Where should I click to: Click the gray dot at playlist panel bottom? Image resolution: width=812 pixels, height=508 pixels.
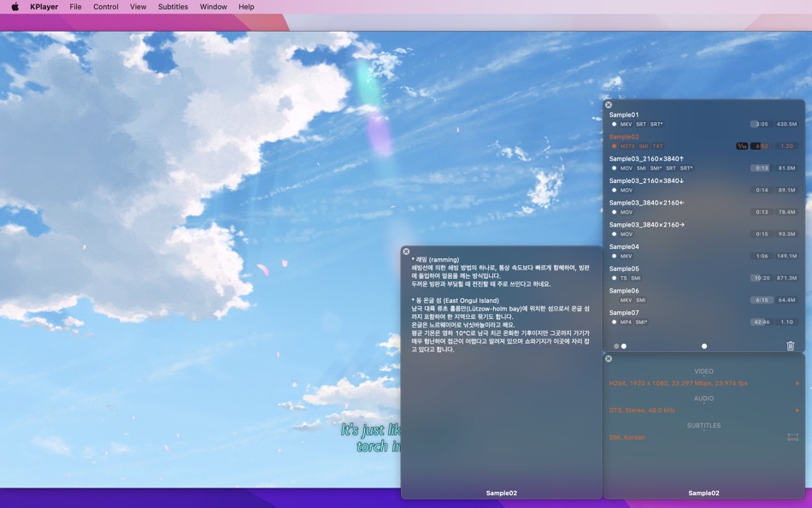(x=616, y=346)
